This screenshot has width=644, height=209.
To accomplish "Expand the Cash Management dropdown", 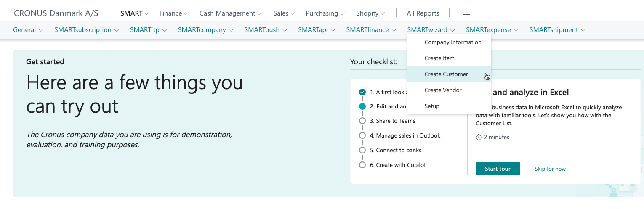I will tap(230, 13).
